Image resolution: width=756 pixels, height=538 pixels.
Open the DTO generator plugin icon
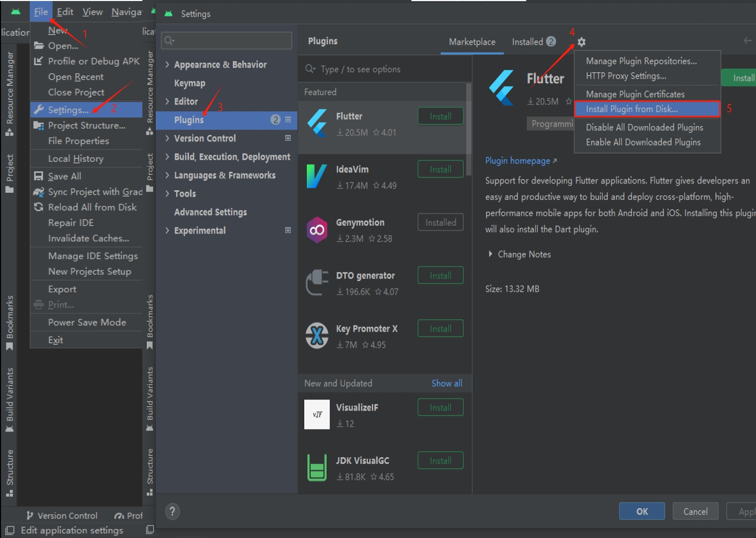click(317, 282)
